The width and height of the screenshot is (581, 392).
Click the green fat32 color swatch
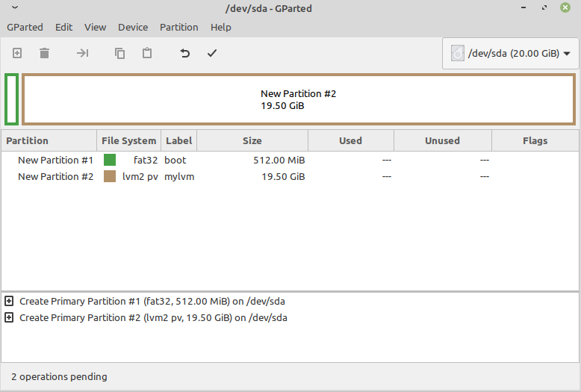pyautogui.click(x=110, y=161)
